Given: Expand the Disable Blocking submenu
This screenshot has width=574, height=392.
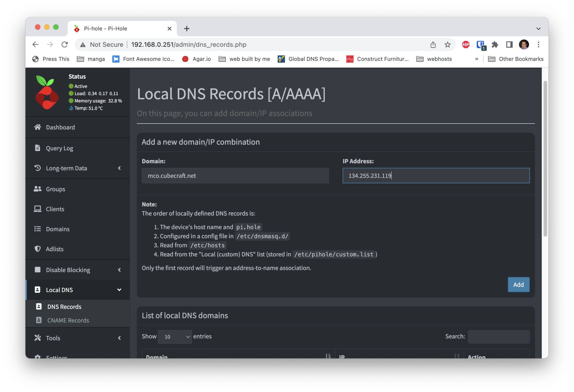Looking at the screenshot, I should tap(119, 270).
